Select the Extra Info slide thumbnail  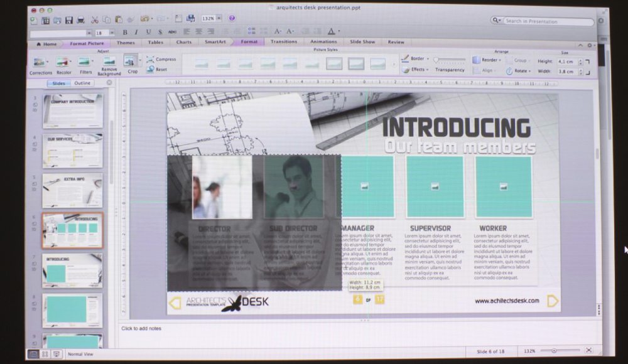[x=72, y=191]
